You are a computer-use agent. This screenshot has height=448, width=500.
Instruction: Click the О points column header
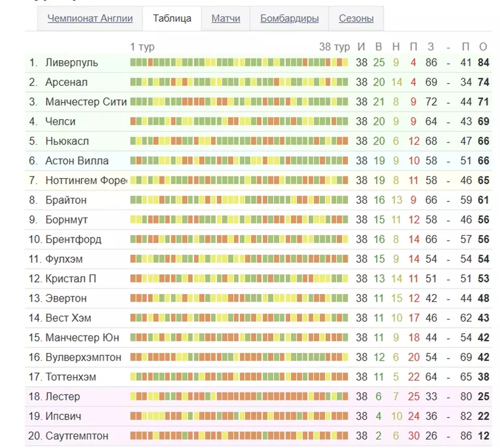pyautogui.click(x=483, y=47)
